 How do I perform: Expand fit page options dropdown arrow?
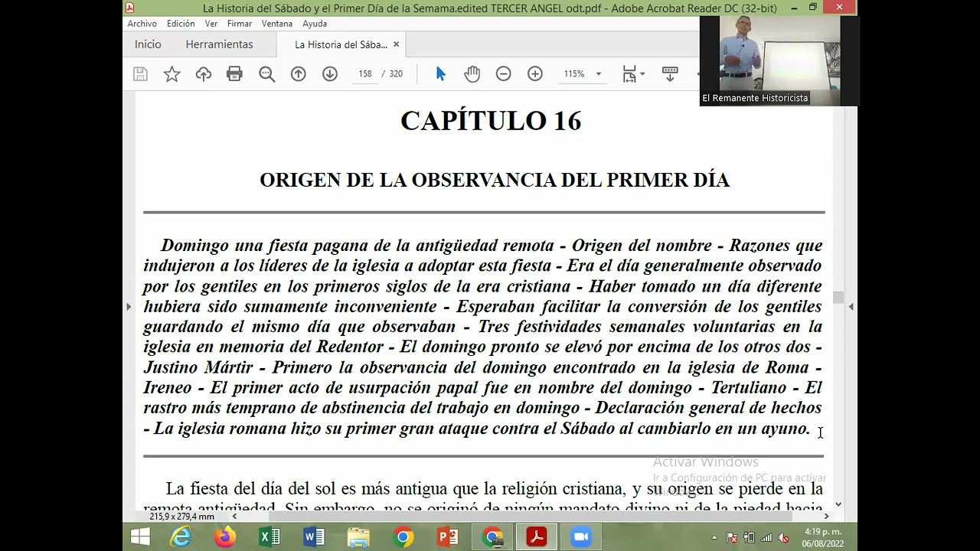point(642,74)
